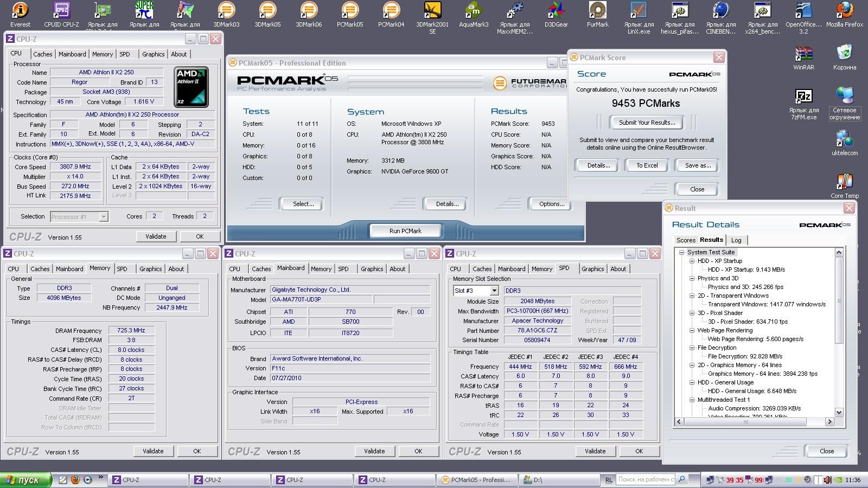This screenshot has height=488, width=868.
Task: Open FurMark desktop icon
Action: pyautogui.click(x=597, y=14)
